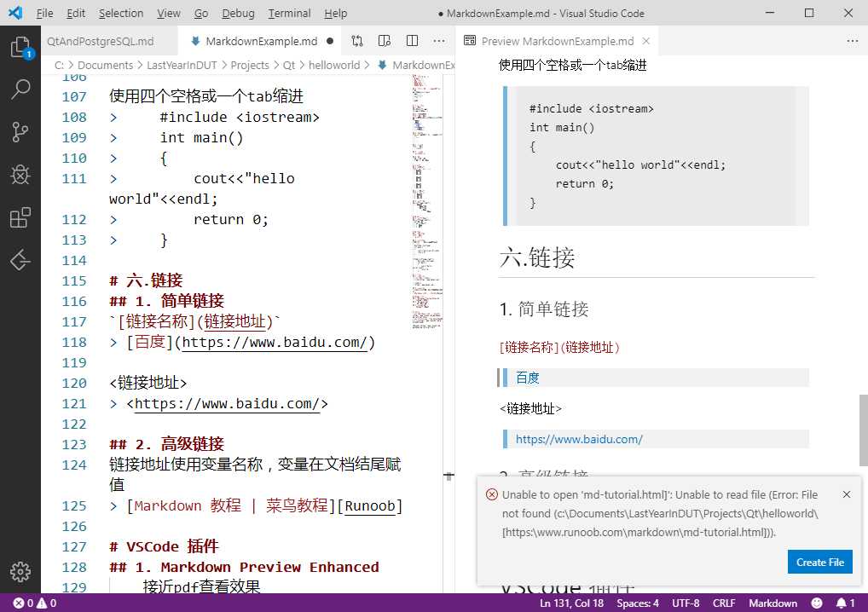The height and width of the screenshot is (612, 868).
Task: Click the 百度 link in preview
Action: tap(528, 378)
